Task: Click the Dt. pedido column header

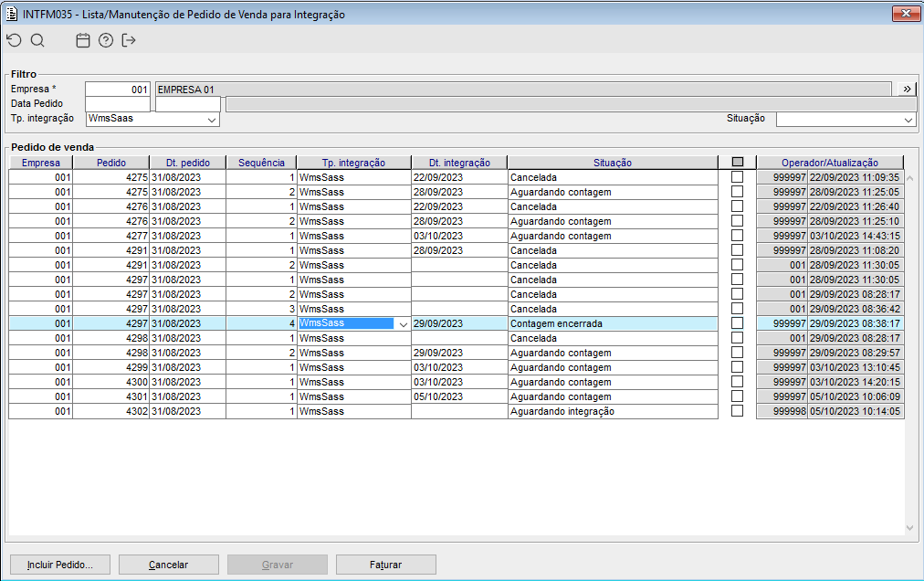Action: pos(188,163)
